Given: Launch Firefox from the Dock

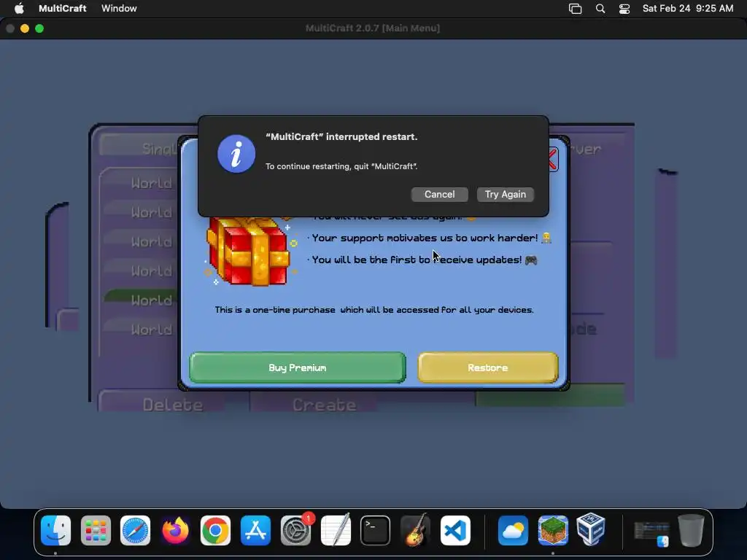Looking at the screenshot, I should (x=175, y=531).
